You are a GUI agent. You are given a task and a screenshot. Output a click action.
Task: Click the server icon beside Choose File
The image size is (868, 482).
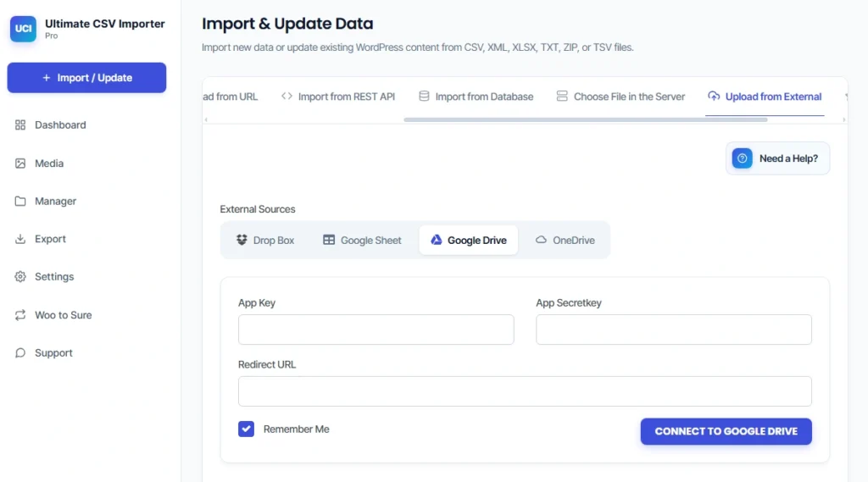click(x=562, y=97)
